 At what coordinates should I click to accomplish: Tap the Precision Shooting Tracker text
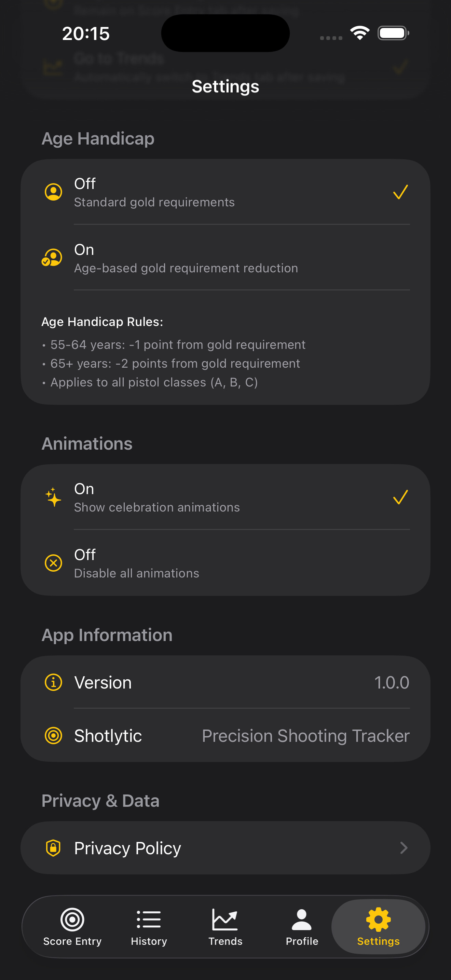click(305, 736)
